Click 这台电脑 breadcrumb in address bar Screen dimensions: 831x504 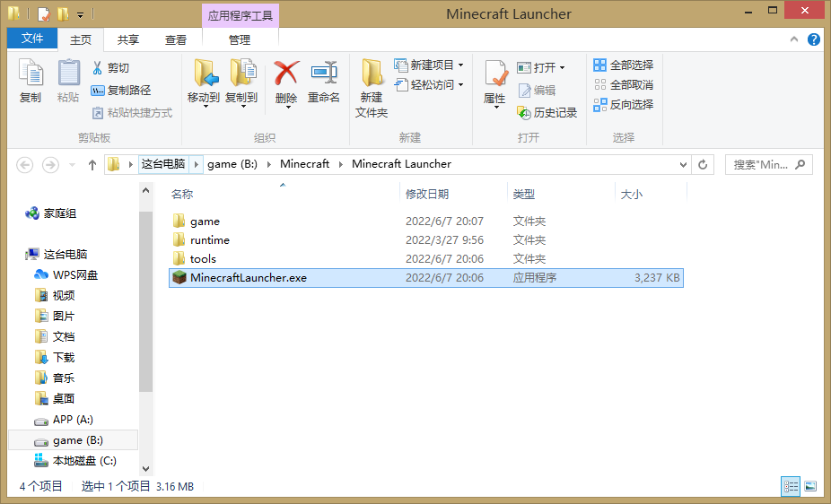(163, 164)
